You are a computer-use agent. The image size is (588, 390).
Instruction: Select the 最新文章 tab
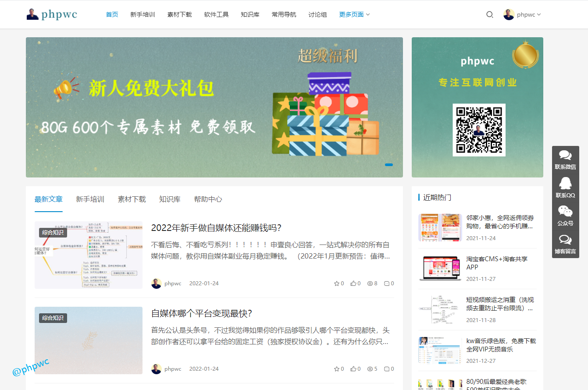point(49,199)
